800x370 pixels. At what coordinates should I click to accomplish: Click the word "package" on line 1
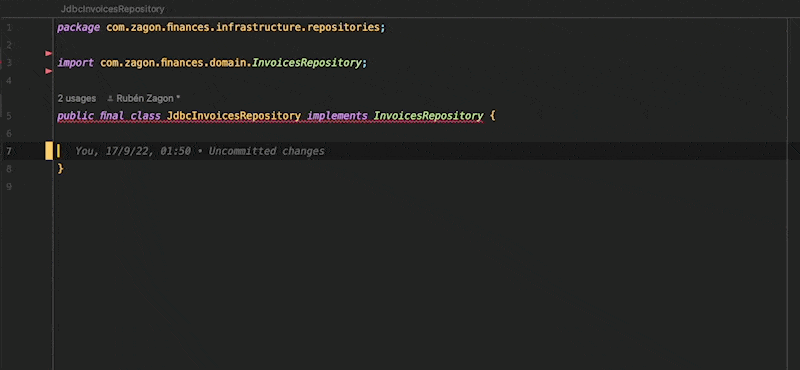click(79, 28)
